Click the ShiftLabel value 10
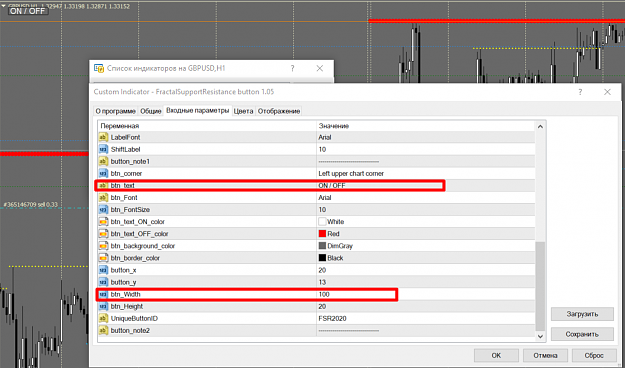 (x=322, y=149)
